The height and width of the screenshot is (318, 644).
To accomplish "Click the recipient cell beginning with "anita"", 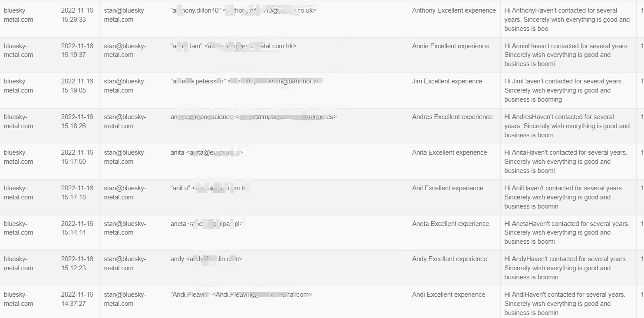I will [x=207, y=152].
